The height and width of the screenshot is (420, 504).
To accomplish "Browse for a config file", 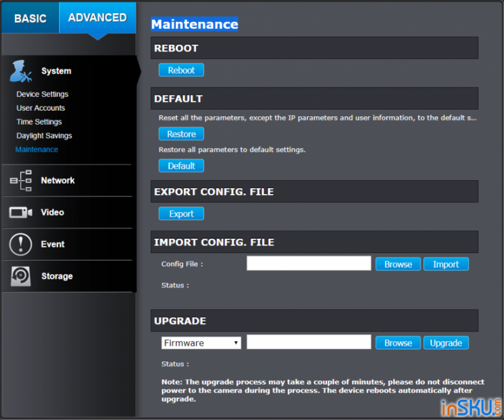I will click(x=398, y=264).
